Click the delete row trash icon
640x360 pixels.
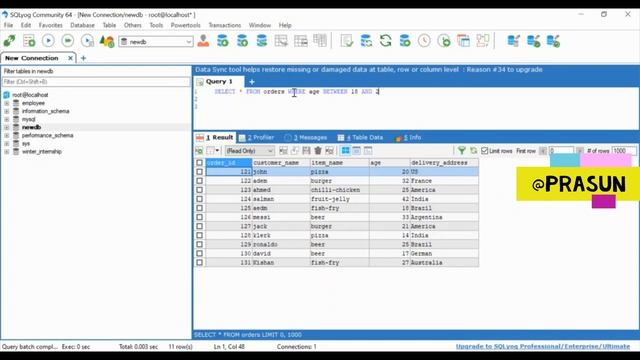pos(318,151)
